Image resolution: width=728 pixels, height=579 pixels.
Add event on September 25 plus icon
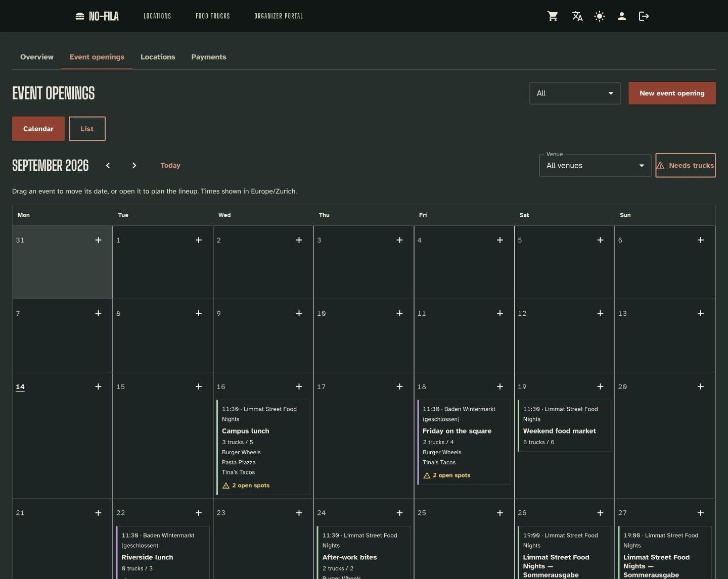[x=500, y=513]
